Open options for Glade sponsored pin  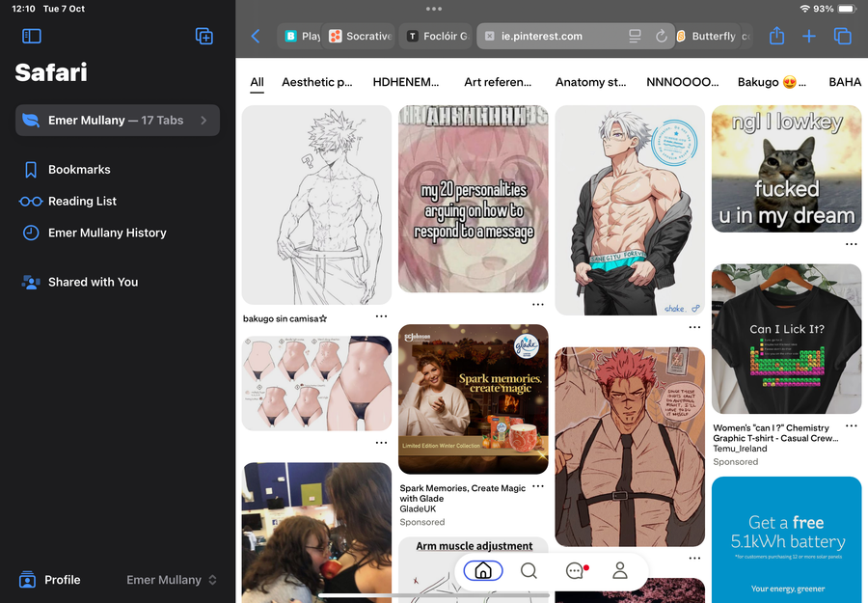pyautogui.click(x=537, y=486)
